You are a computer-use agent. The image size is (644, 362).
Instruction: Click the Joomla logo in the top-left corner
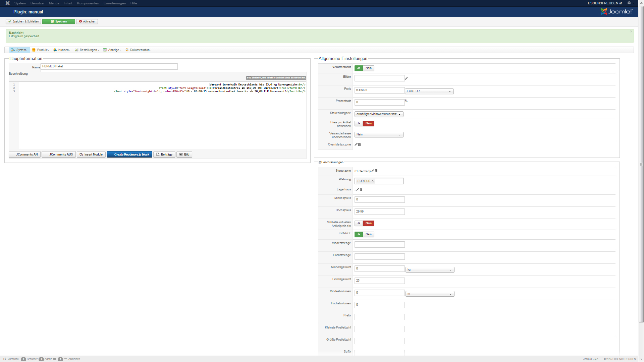(7, 3)
